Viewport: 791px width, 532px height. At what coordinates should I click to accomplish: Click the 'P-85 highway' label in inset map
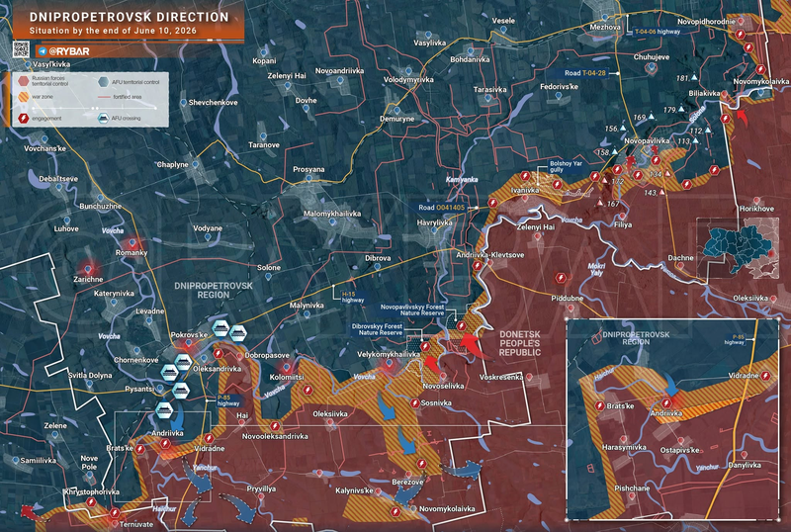tap(735, 339)
